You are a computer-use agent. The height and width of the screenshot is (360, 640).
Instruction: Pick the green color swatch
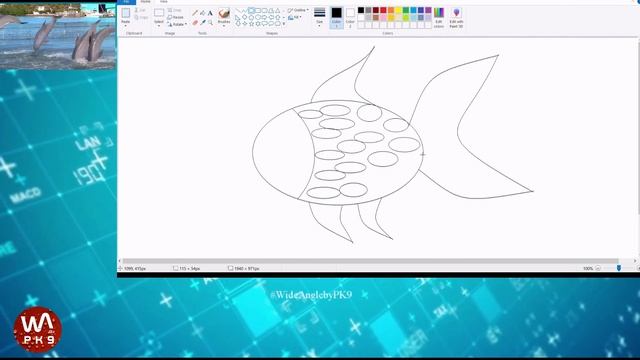pyautogui.click(x=406, y=11)
